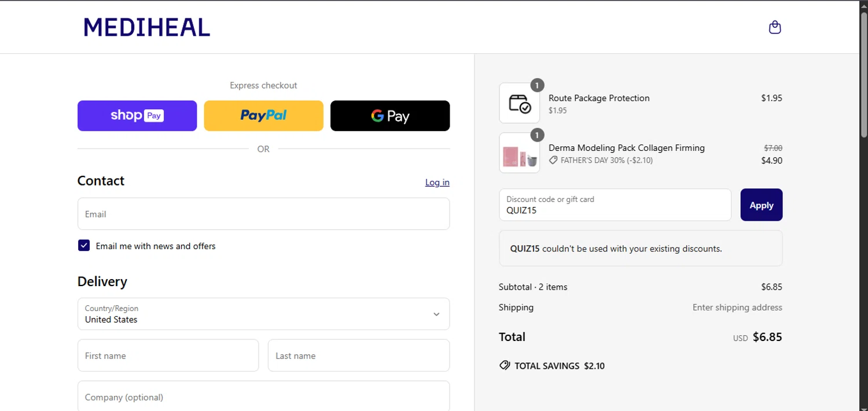Viewport: 868px width, 411px height.
Task: Focus the Company (optional) field
Action: coord(263,397)
